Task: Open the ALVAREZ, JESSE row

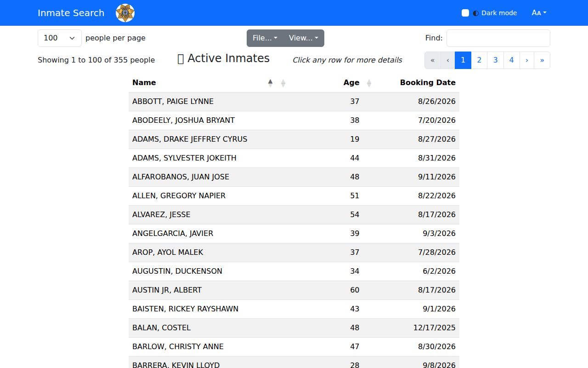Action: pos(294,215)
